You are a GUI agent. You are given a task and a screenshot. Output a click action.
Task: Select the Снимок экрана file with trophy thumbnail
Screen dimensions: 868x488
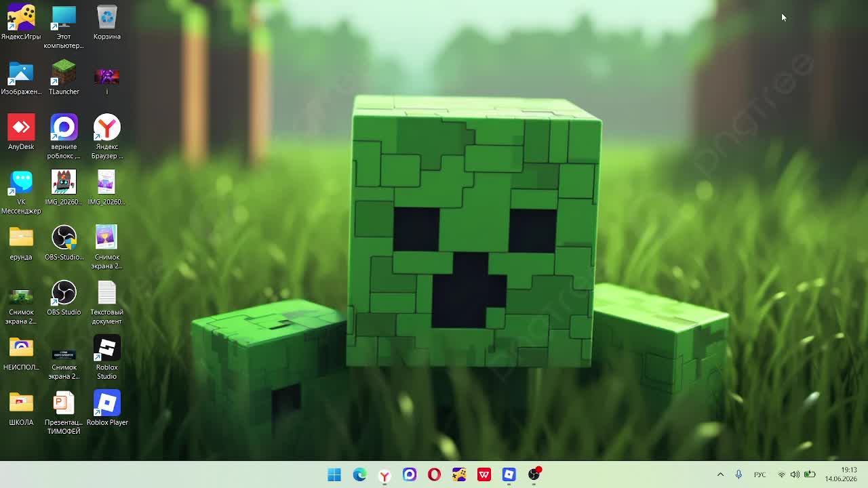(x=107, y=247)
